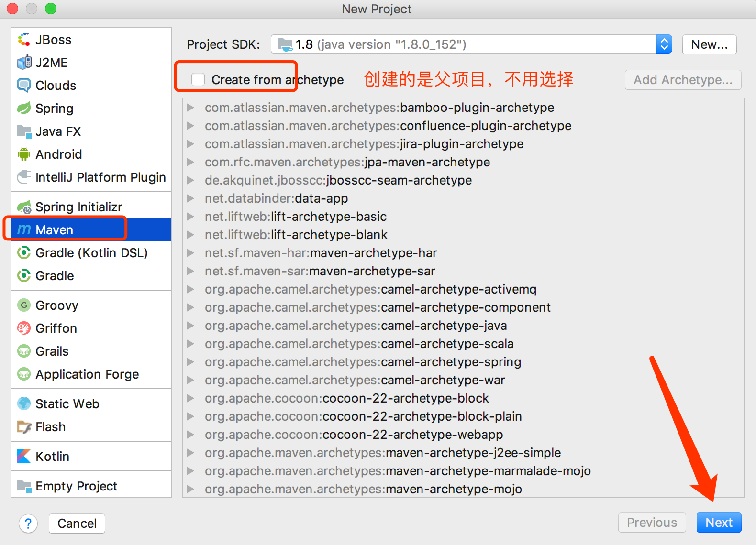Image resolution: width=756 pixels, height=545 pixels.
Task: Select the Android robot icon
Action: tap(24, 154)
